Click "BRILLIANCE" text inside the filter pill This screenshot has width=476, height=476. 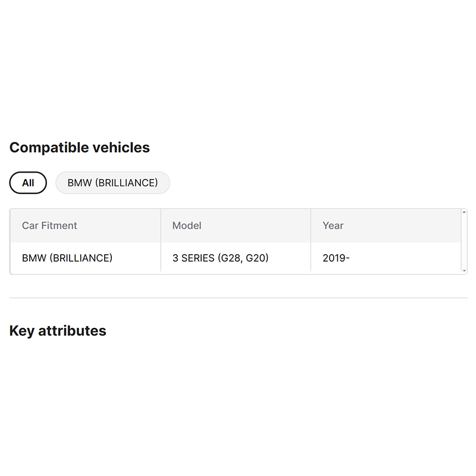tap(127, 183)
